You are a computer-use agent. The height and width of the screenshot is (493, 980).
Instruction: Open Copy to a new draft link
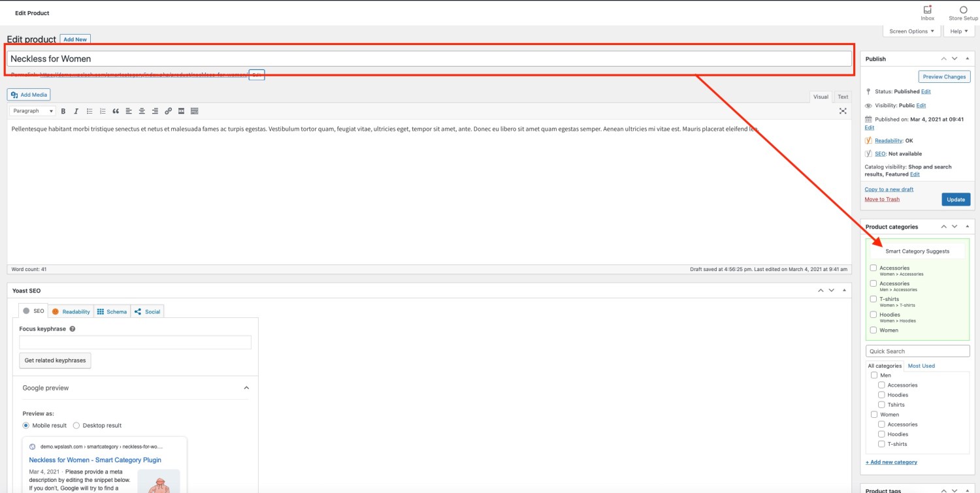[889, 189]
